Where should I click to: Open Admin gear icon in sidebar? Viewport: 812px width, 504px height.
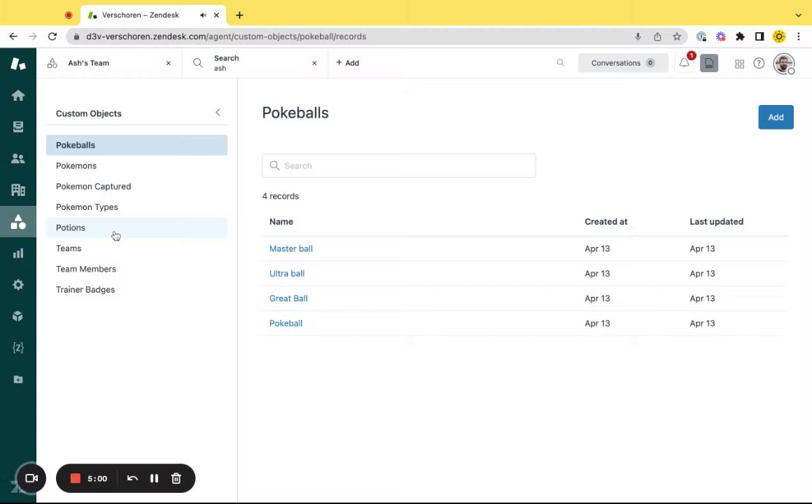[x=18, y=285]
